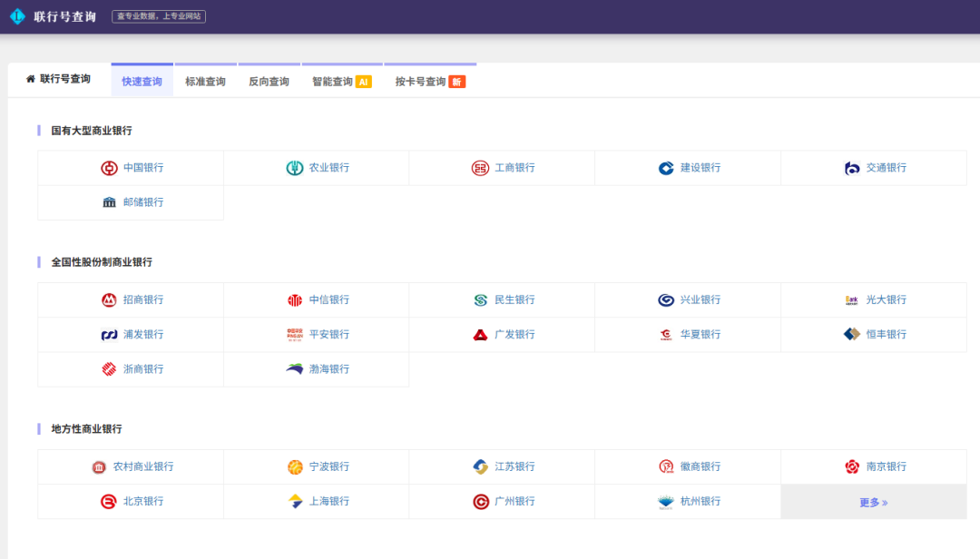Click the 农业银行 logo icon
The height and width of the screenshot is (559, 980).
click(295, 168)
